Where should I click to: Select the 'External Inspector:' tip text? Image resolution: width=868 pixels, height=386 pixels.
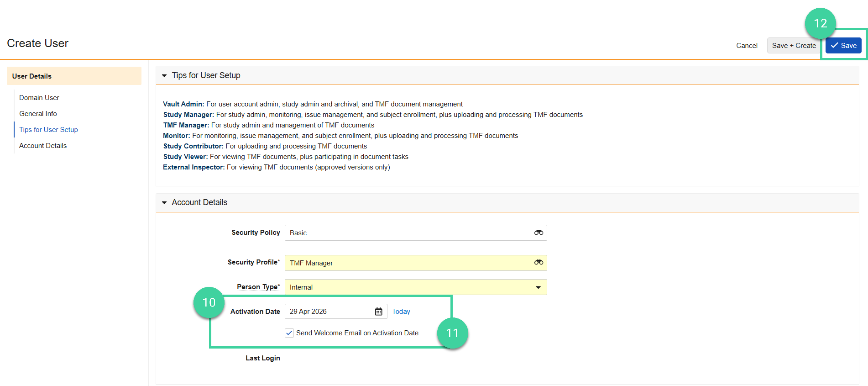tap(194, 167)
